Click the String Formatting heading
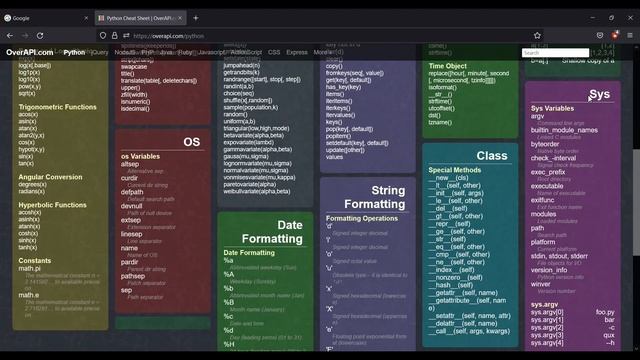This screenshot has height=360, width=640. click(x=375, y=197)
